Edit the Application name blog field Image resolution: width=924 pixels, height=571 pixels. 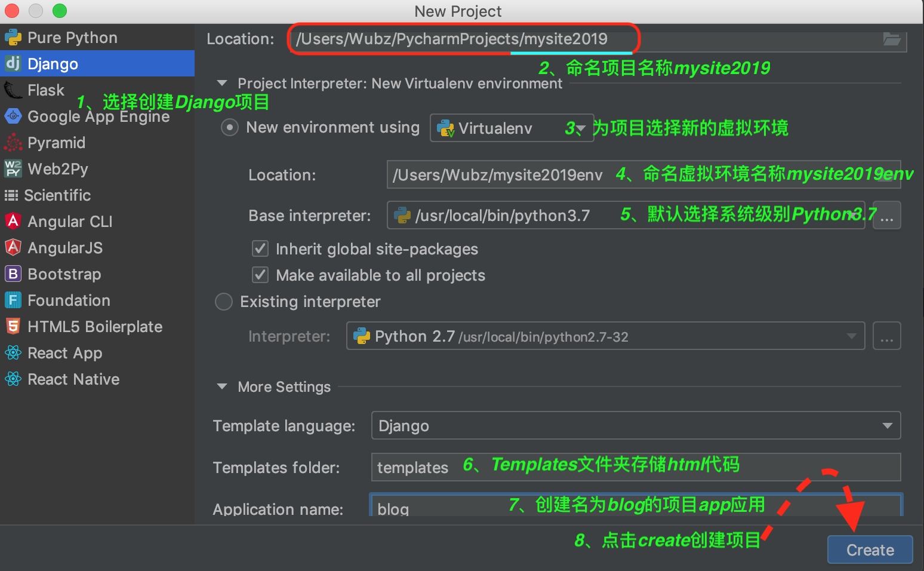[636, 505]
